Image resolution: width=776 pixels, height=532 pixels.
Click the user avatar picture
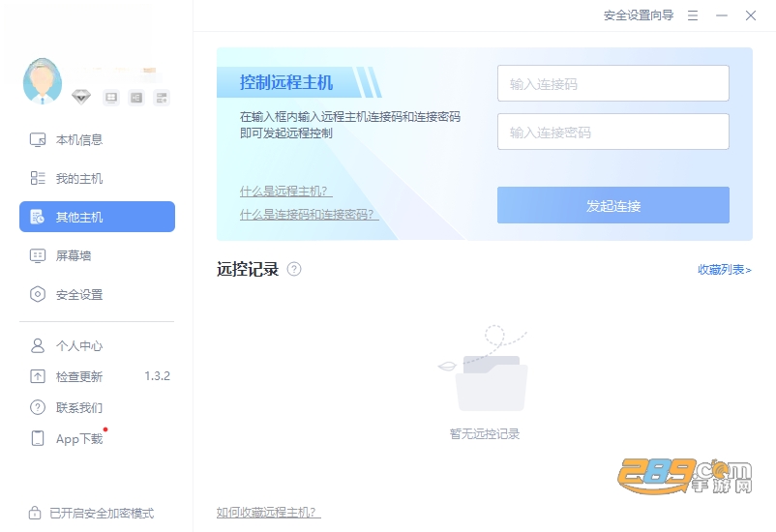[43, 81]
